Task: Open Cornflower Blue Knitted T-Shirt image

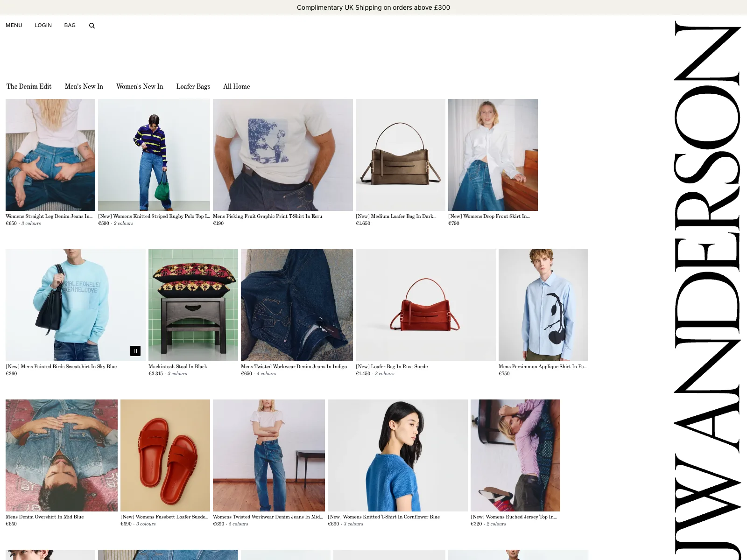Action: tap(398, 455)
